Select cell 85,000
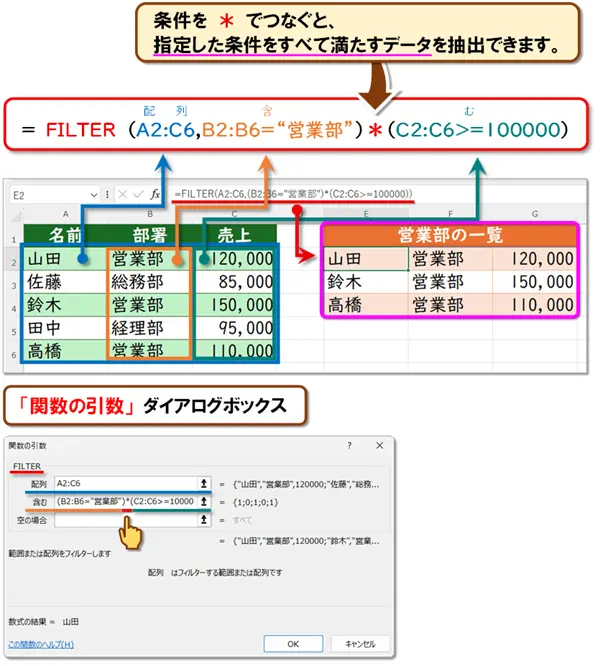The width and height of the screenshot is (600, 666). tap(234, 282)
